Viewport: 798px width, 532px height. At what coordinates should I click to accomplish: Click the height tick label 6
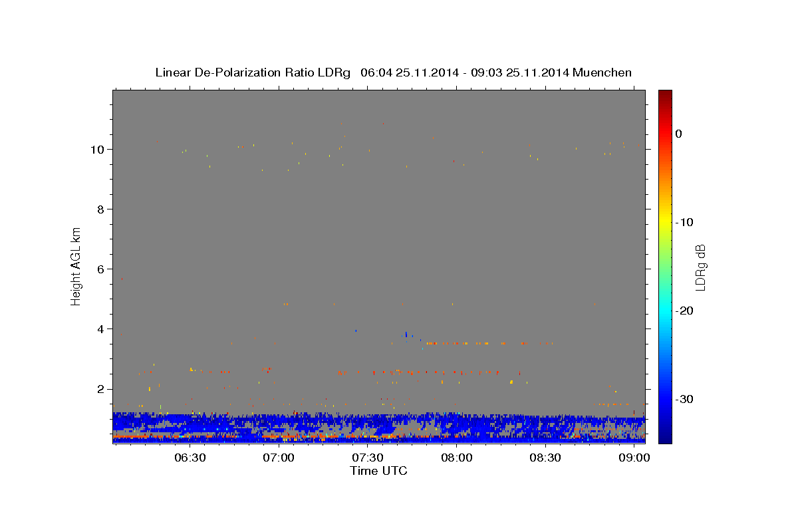point(102,269)
